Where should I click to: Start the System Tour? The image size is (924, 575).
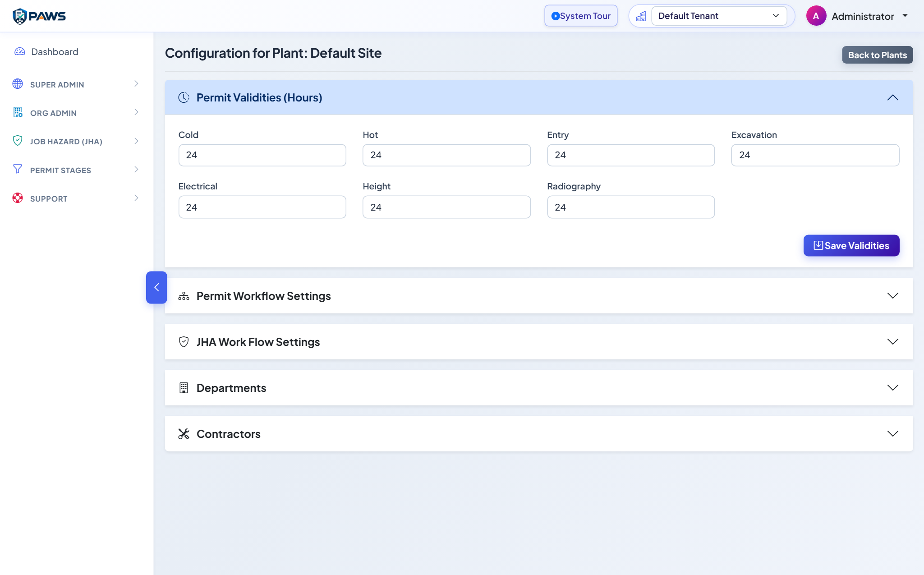[581, 16]
